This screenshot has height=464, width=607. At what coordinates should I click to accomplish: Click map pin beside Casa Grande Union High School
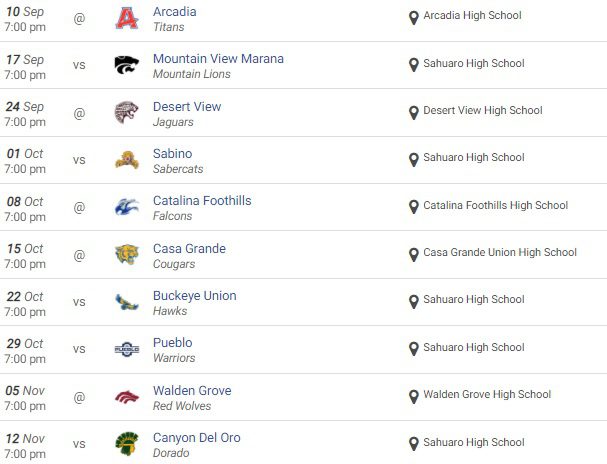414,254
